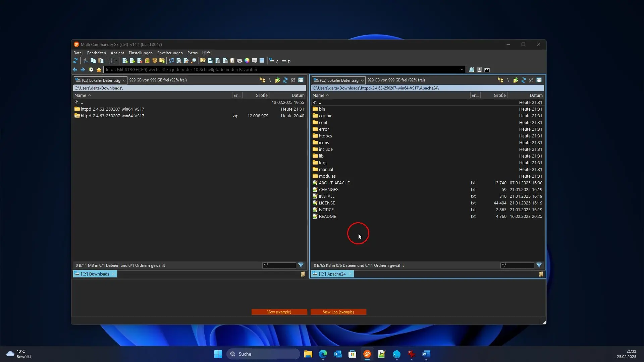Click the search magnifying glass icon
Screen dimensions: 644x362
coord(194,61)
